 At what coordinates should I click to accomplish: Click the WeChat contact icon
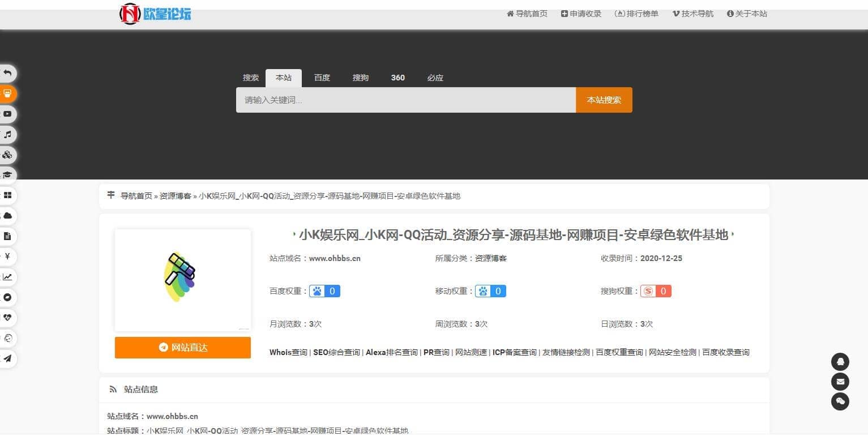(840, 401)
